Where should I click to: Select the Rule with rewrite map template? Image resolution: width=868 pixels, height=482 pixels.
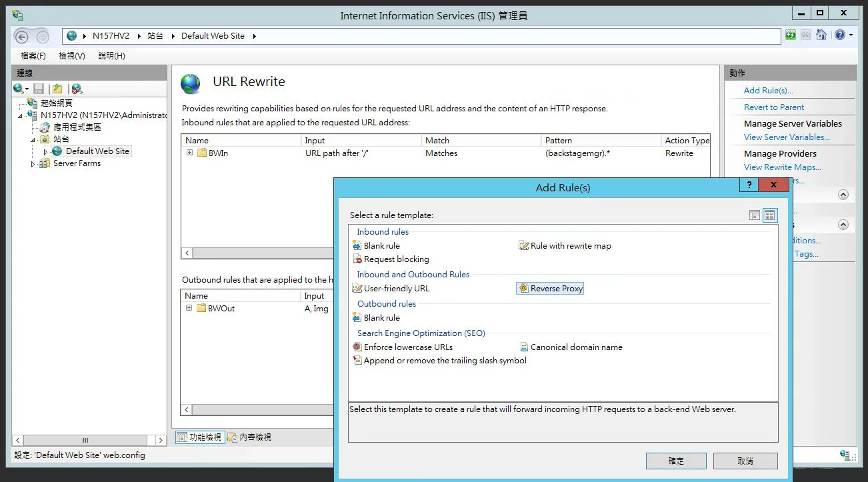tap(565, 245)
